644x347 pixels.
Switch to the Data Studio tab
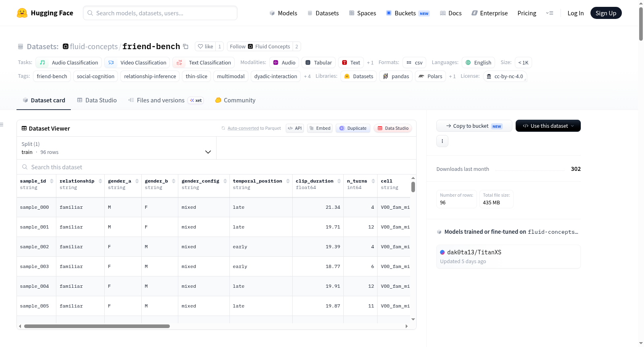[x=97, y=100]
